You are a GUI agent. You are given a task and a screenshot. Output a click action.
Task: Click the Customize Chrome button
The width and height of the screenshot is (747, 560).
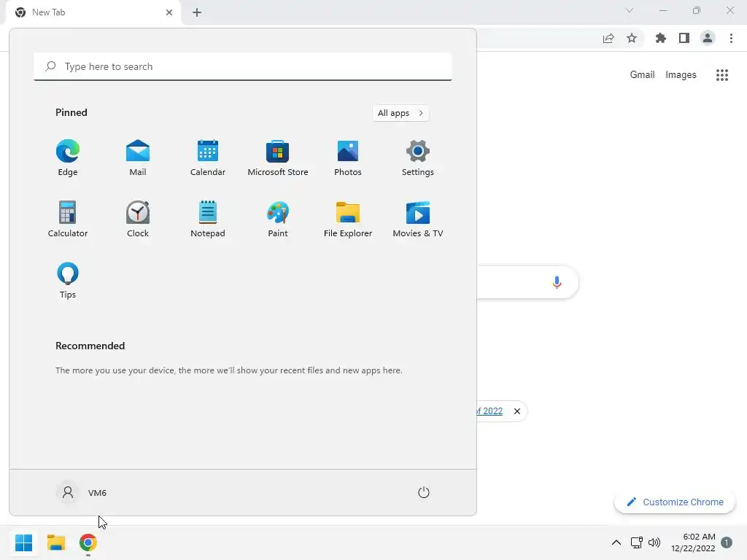coord(675,502)
